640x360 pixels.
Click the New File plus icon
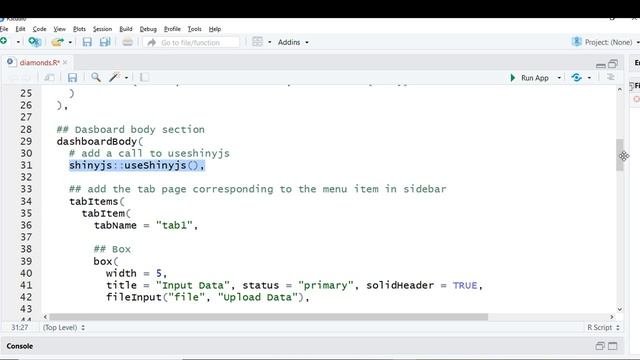[4, 42]
